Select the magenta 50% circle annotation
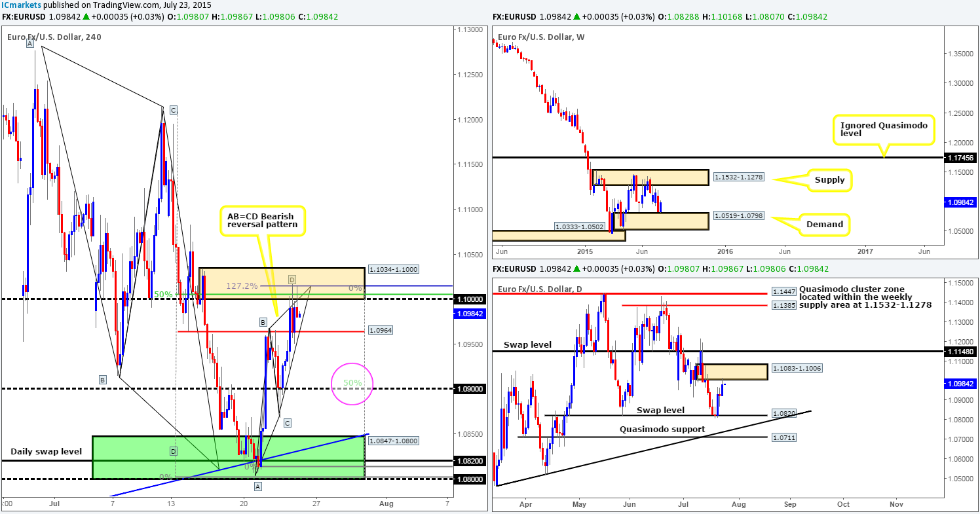Screen dimensions: 980x514 point(352,382)
